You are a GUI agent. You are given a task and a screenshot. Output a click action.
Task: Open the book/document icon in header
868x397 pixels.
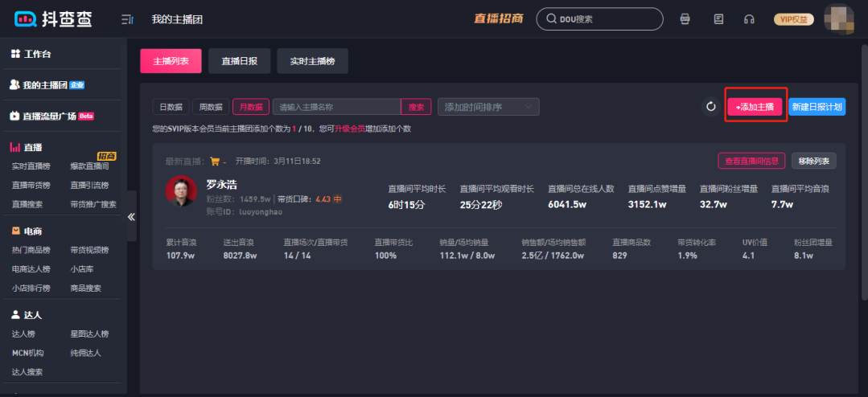tap(718, 19)
